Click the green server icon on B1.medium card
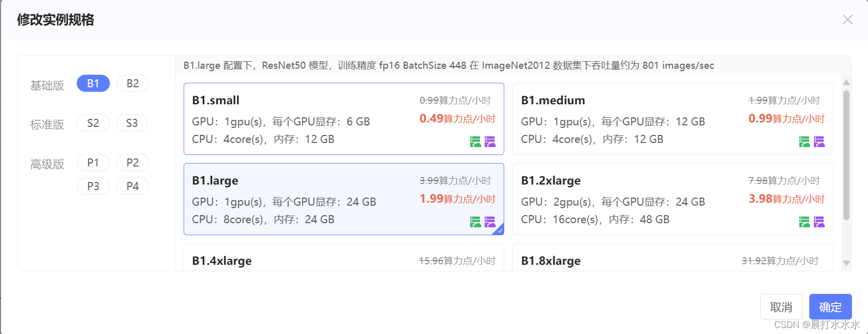868x334 pixels. [x=804, y=142]
